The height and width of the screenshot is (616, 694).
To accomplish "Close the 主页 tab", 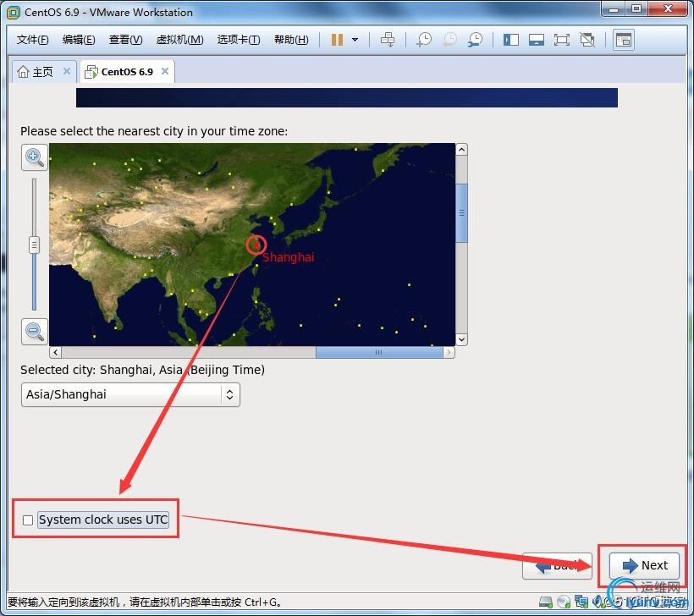I will (67, 71).
